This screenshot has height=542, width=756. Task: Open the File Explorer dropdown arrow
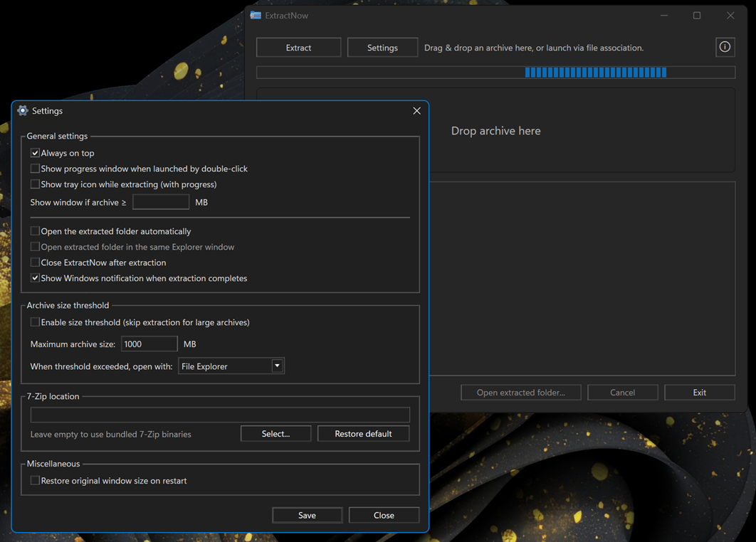[x=277, y=366]
